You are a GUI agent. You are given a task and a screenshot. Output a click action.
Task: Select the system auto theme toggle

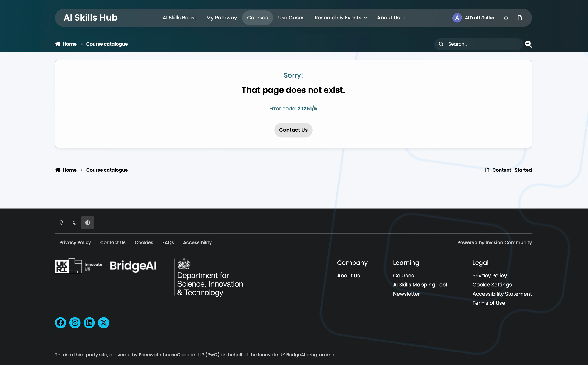click(x=87, y=222)
